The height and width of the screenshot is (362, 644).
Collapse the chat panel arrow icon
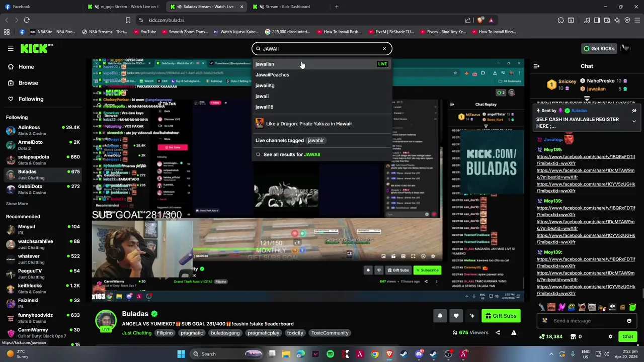(536, 66)
